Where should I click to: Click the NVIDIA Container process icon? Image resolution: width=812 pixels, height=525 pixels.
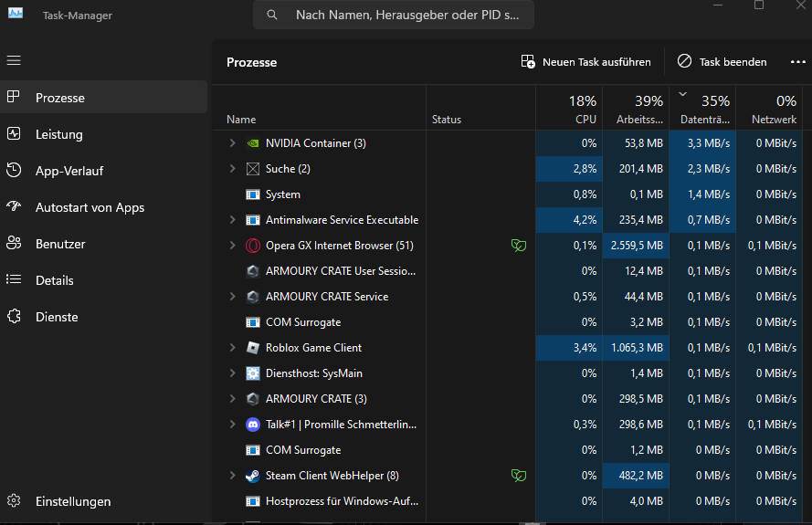[253, 143]
